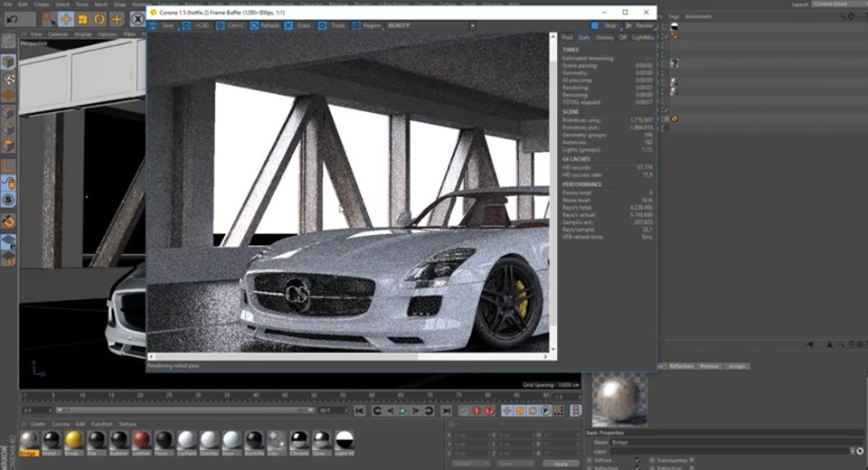
Task: Toggle the Scale keyframe icon
Action: pos(520,410)
